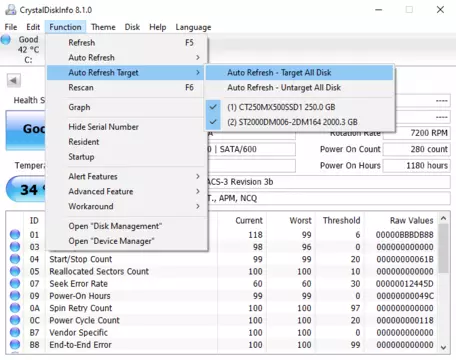Click status orb beside Spin Retry Count
Image resolution: width=456 pixels, height=360 pixels.
pyautogui.click(x=15, y=308)
